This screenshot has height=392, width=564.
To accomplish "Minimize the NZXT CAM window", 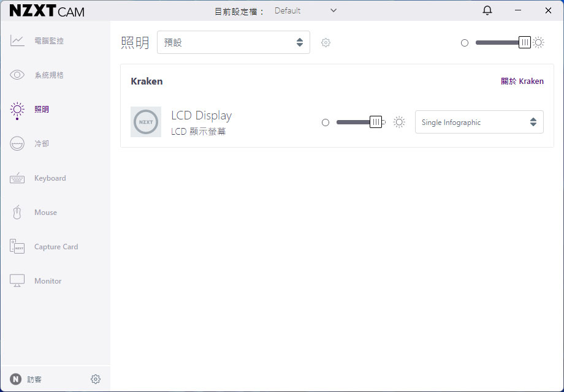I will pos(518,10).
